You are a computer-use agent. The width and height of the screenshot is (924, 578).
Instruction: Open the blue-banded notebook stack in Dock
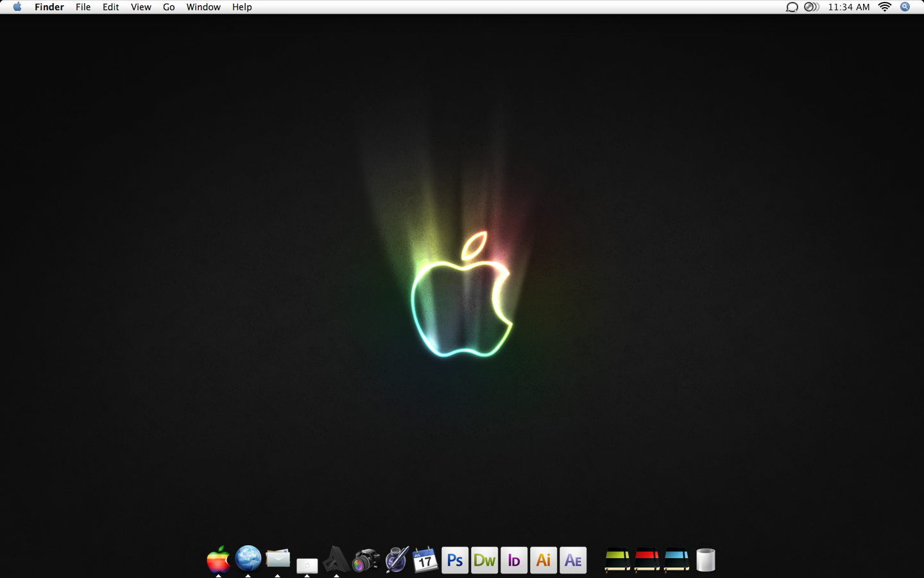[676, 560]
